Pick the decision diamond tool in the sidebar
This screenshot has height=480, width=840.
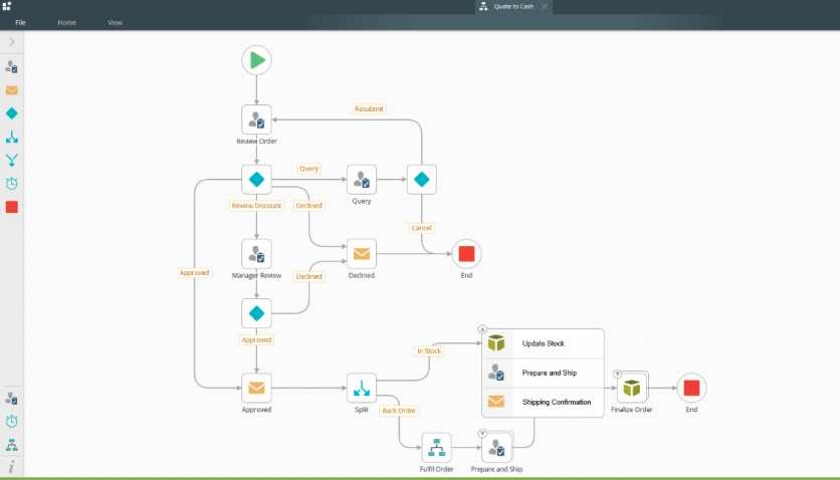tap(12, 114)
